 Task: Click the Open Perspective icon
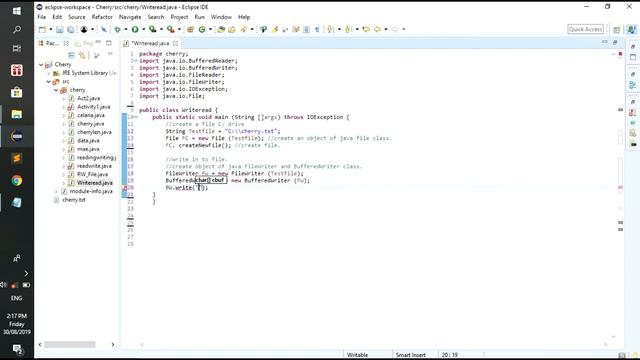tap(617, 29)
